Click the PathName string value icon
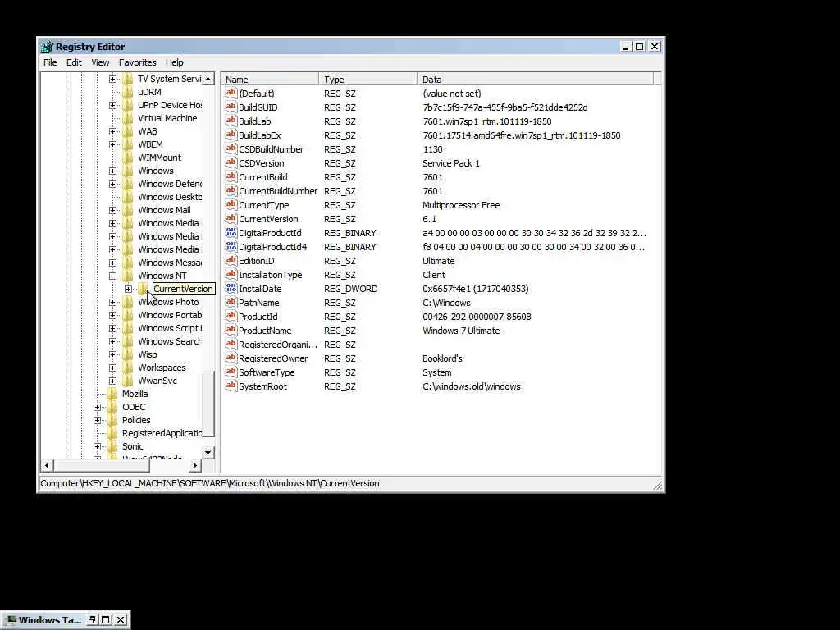 [x=231, y=302]
